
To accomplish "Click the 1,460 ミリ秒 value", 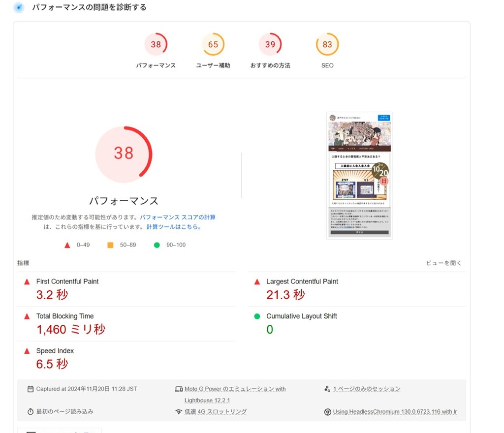I will (x=71, y=329).
